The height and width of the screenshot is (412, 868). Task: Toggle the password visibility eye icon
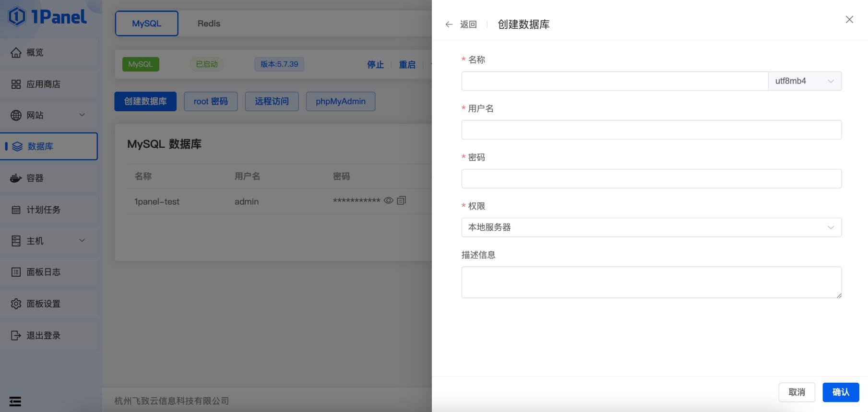click(x=389, y=200)
